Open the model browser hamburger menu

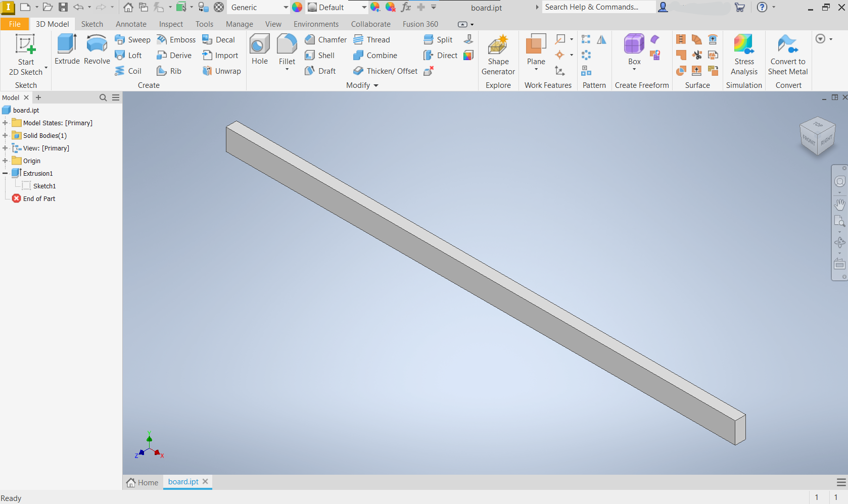pyautogui.click(x=116, y=97)
